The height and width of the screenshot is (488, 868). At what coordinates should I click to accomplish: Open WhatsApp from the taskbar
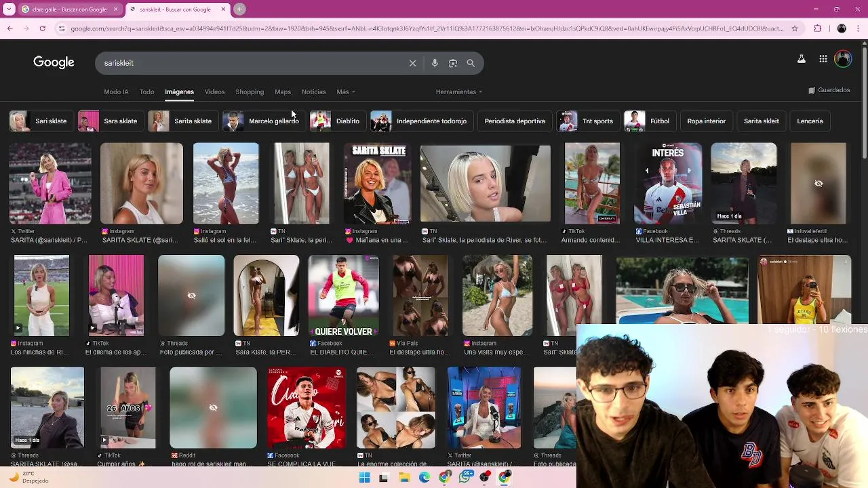click(x=465, y=478)
